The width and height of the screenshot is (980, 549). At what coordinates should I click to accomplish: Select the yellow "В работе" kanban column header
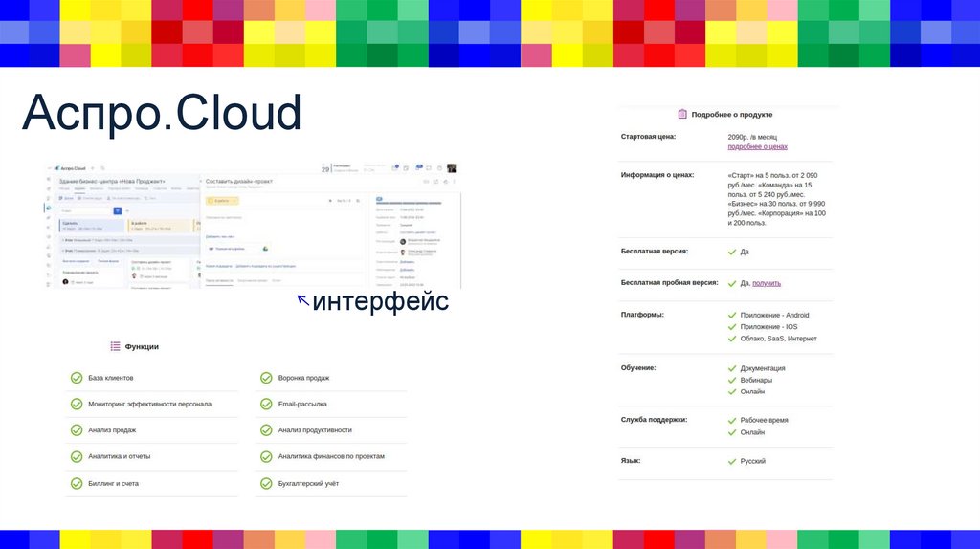(160, 226)
